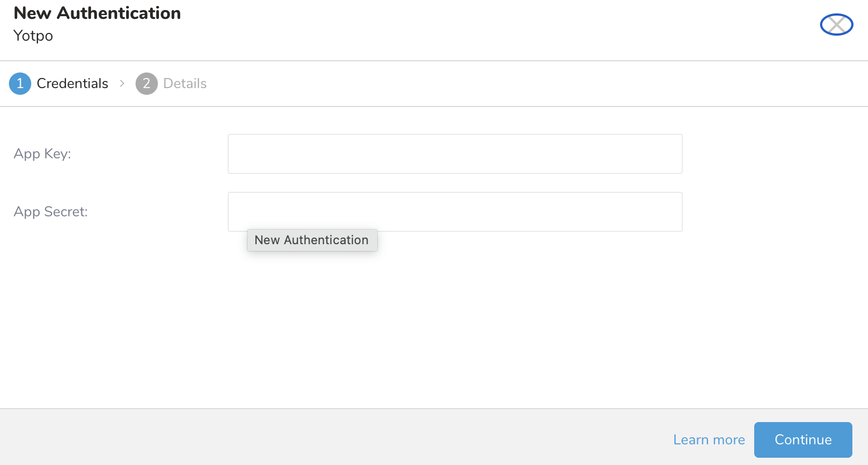The height and width of the screenshot is (465, 868).
Task: Click blank area right of App Secret field
Action: click(x=775, y=212)
